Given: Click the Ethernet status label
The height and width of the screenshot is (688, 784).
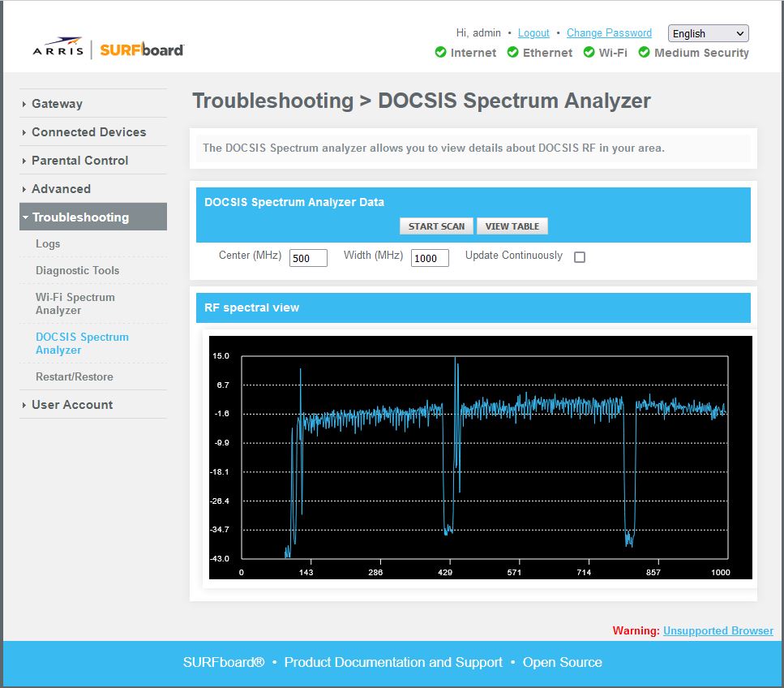Looking at the screenshot, I should click(x=547, y=53).
